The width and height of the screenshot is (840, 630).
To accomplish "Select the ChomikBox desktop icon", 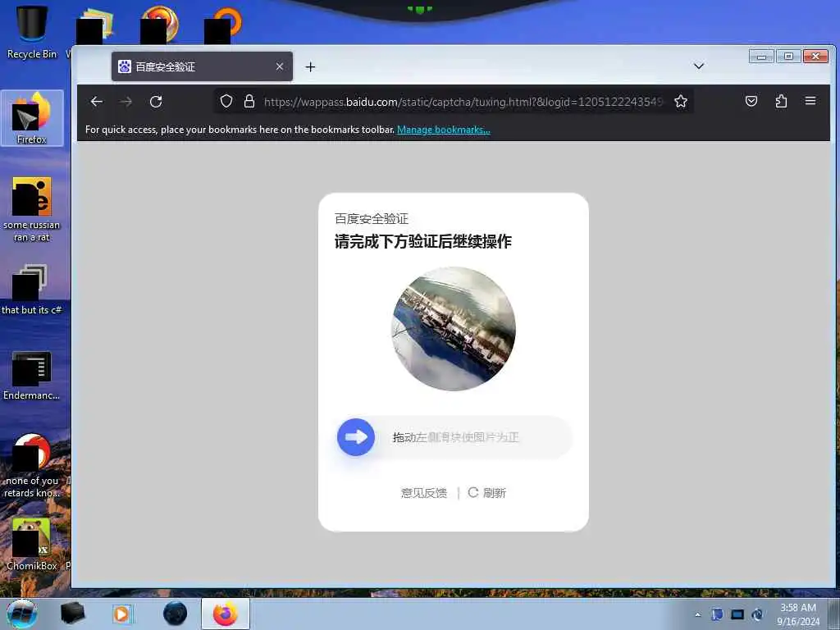I will [32, 545].
